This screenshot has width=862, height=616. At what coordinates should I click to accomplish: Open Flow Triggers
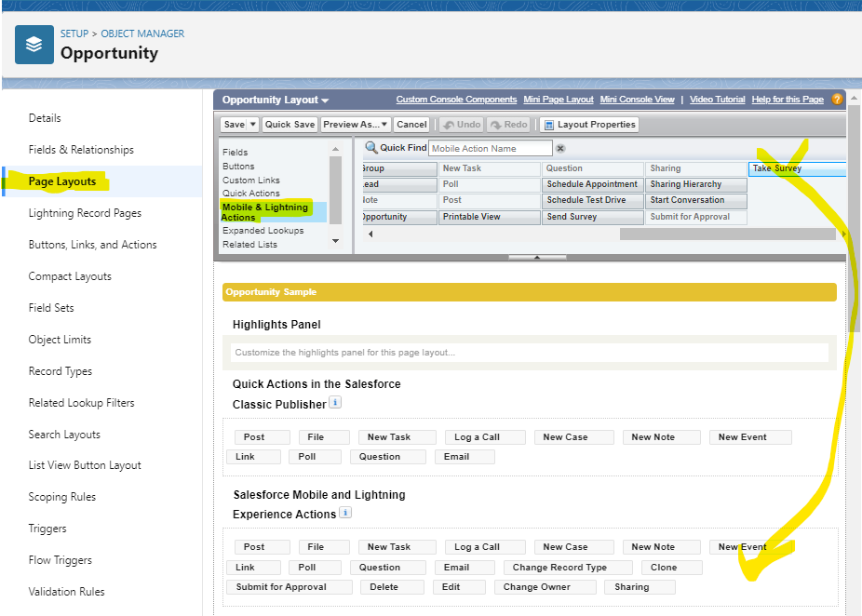pyautogui.click(x=60, y=560)
